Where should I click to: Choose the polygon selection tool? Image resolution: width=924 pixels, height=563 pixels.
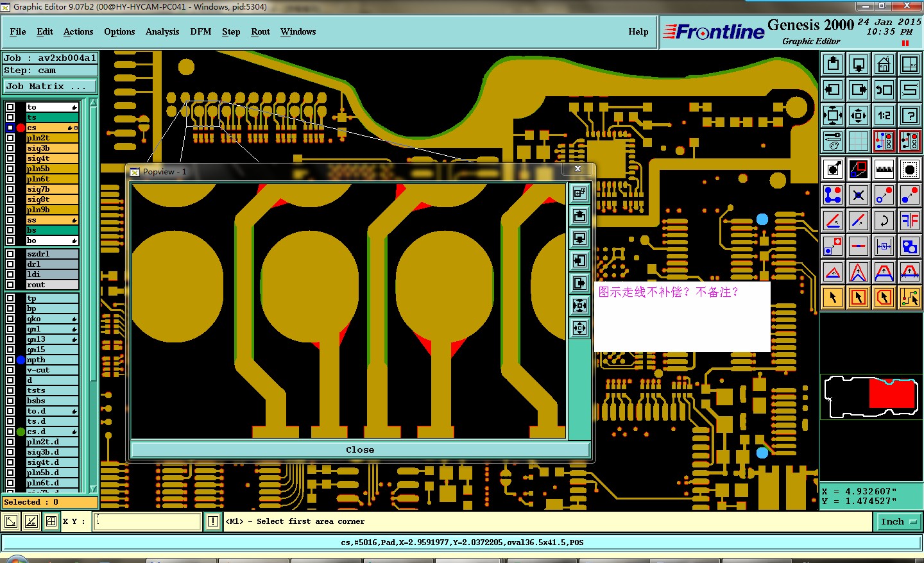pos(884,298)
